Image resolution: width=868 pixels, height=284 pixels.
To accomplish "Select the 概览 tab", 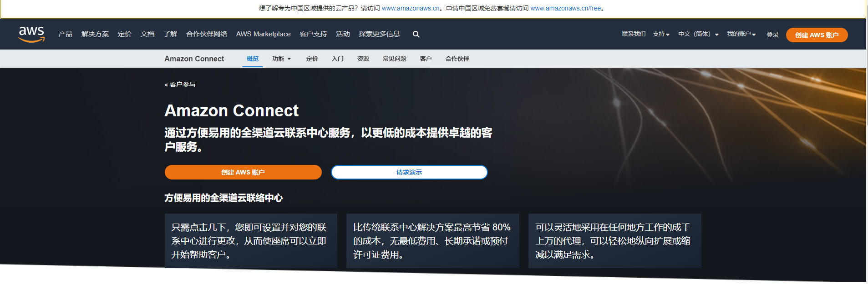I will pyautogui.click(x=253, y=59).
